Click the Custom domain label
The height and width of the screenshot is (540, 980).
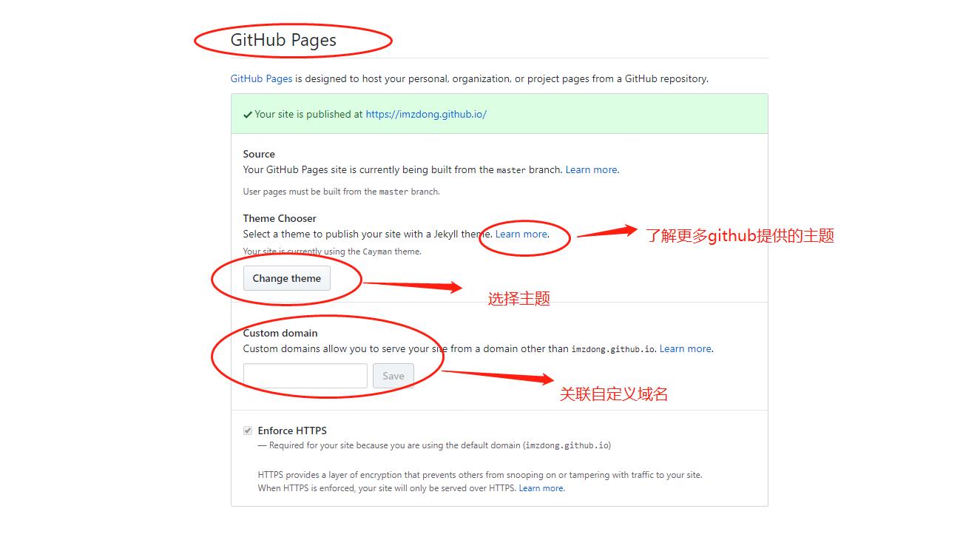pyautogui.click(x=280, y=333)
